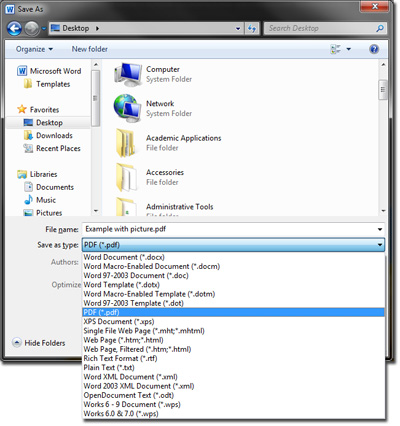Open the File name dropdown arrow
The image size is (400, 426).
coord(380,229)
